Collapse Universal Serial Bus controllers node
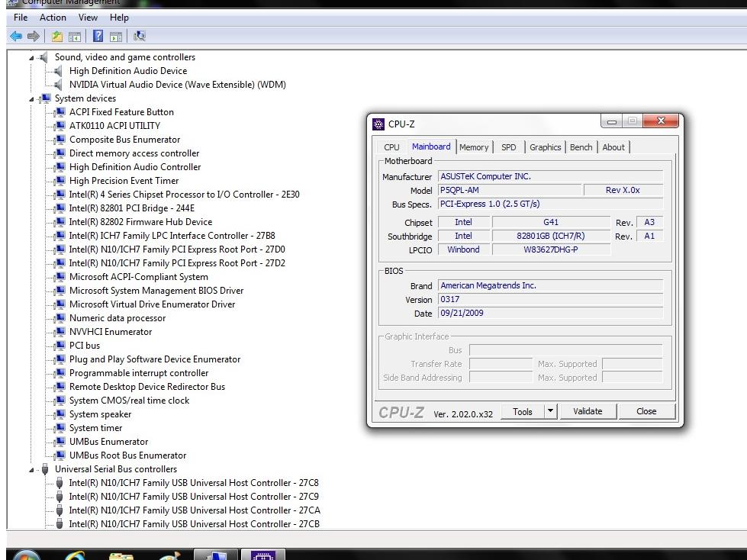747x560 pixels. pos(31,470)
